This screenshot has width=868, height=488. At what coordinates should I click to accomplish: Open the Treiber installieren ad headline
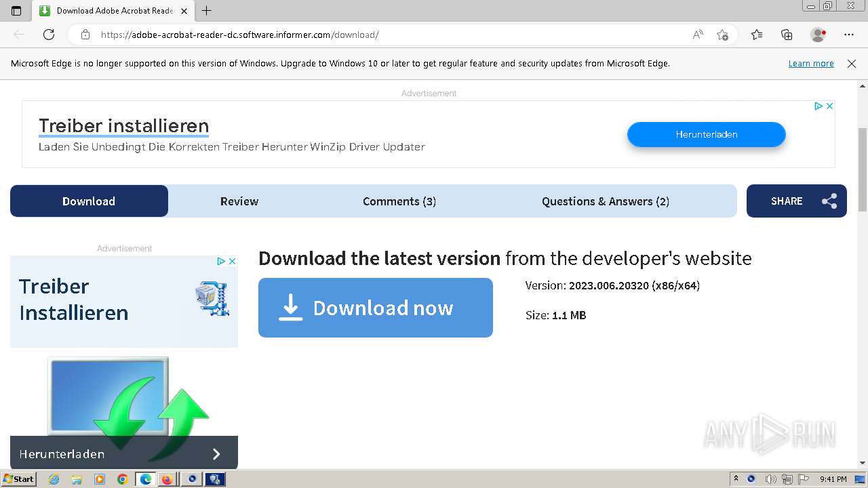point(123,126)
